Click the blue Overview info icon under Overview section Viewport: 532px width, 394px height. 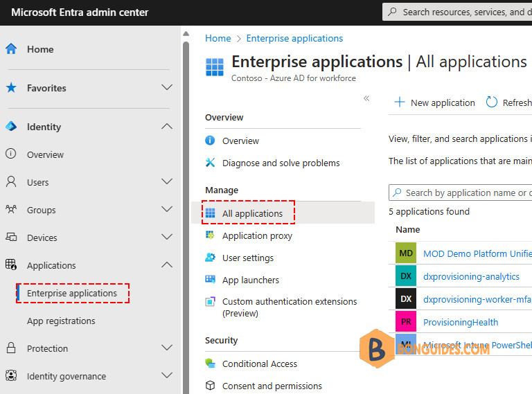210,141
